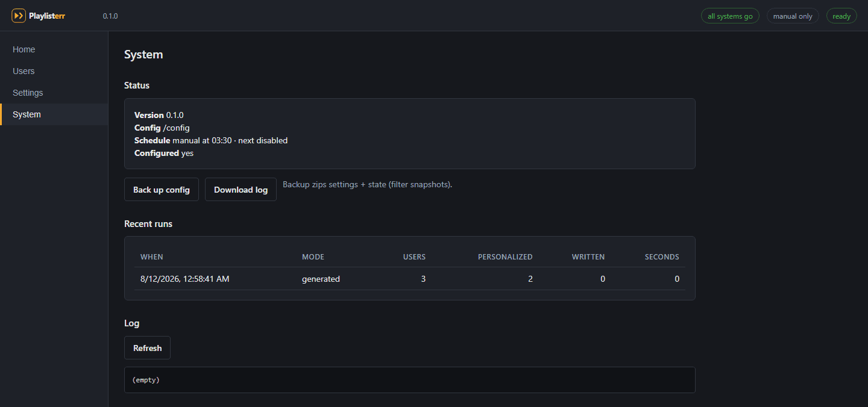The image size is (868, 407).
Task: Click the users count 3 cell
Action: pos(423,279)
